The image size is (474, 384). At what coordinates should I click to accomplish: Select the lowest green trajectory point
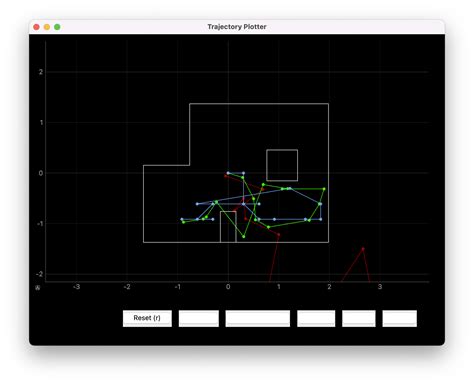[244, 237]
